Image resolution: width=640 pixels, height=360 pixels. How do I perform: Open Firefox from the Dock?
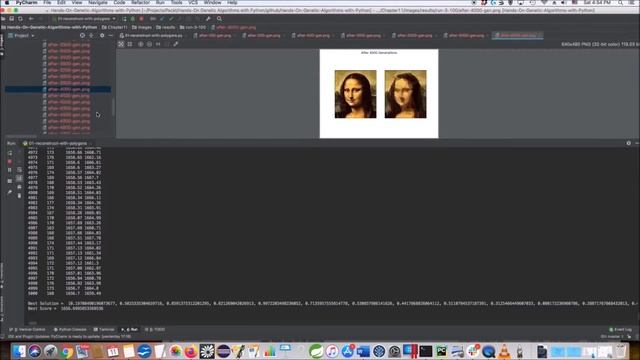(x=191, y=351)
